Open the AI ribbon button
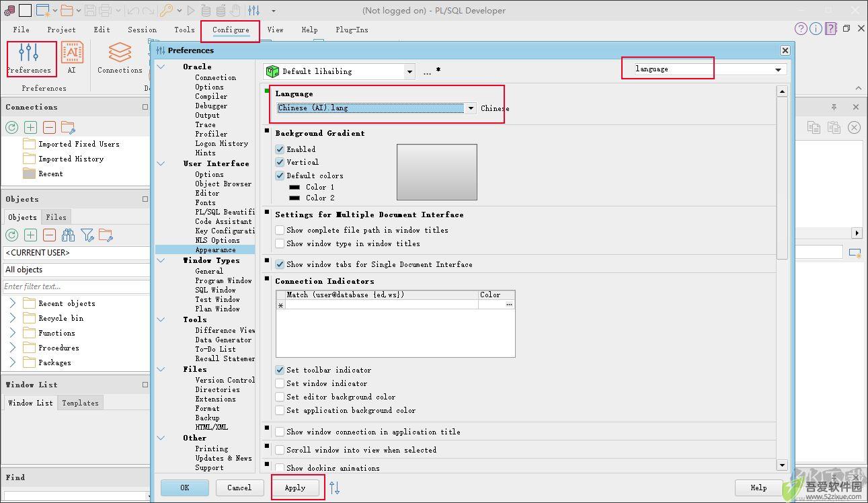Screen dimensions: 868x503 tap(72, 58)
